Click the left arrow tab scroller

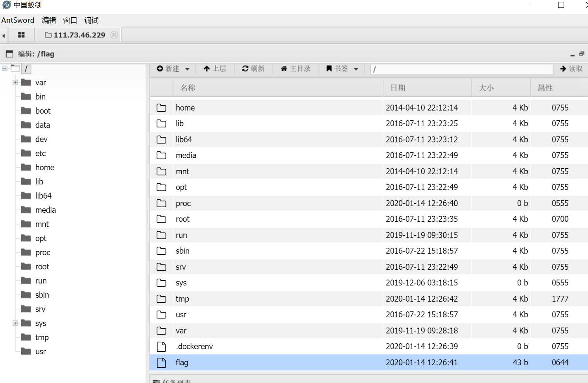[4, 35]
